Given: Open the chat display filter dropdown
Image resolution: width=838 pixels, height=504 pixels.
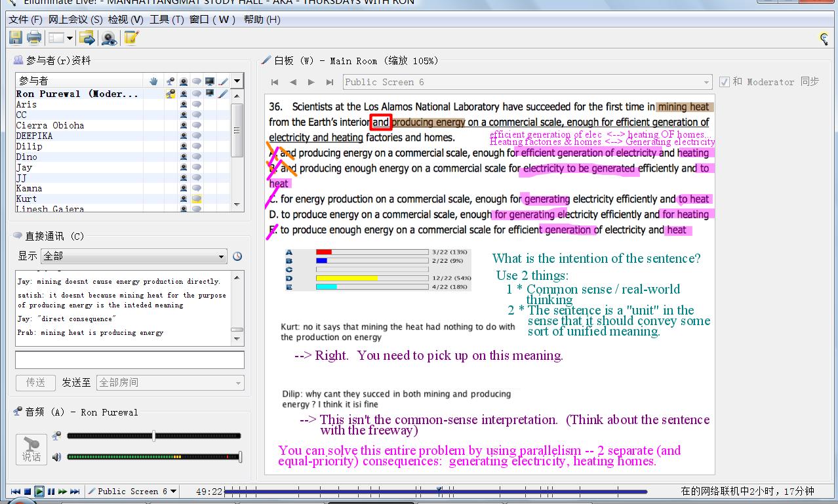Looking at the screenshot, I should coord(134,256).
